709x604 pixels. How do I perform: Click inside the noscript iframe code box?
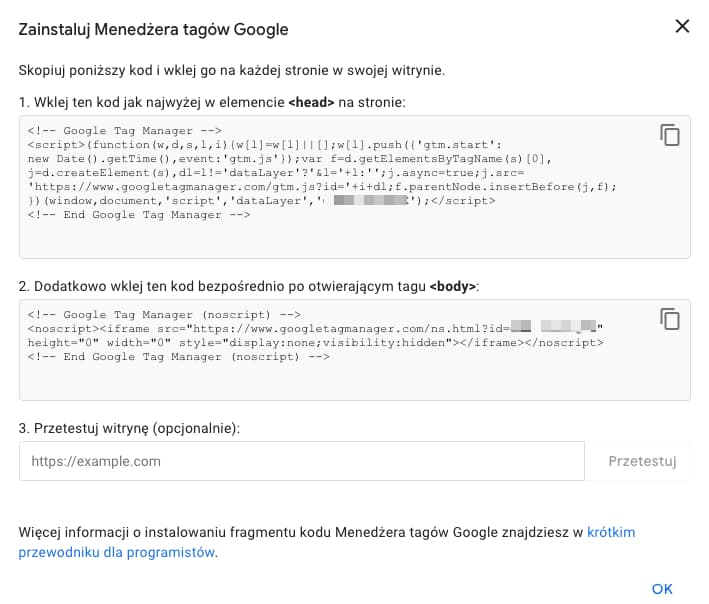(x=354, y=349)
